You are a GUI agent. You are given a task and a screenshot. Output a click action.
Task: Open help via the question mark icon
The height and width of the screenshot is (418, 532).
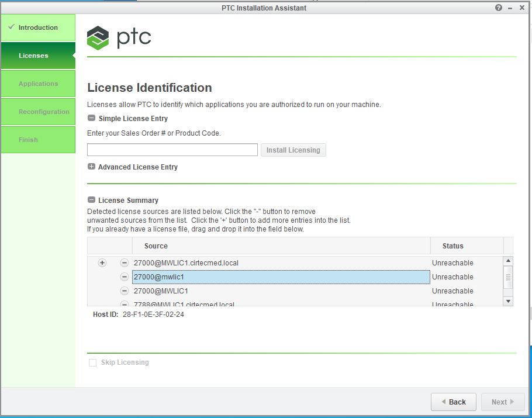click(499, 8)
